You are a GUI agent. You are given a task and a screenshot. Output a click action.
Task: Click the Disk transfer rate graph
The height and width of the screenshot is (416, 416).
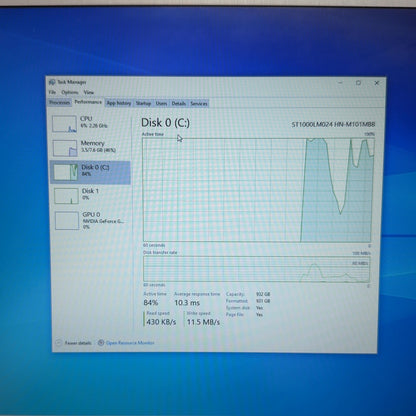coord(257,269)
